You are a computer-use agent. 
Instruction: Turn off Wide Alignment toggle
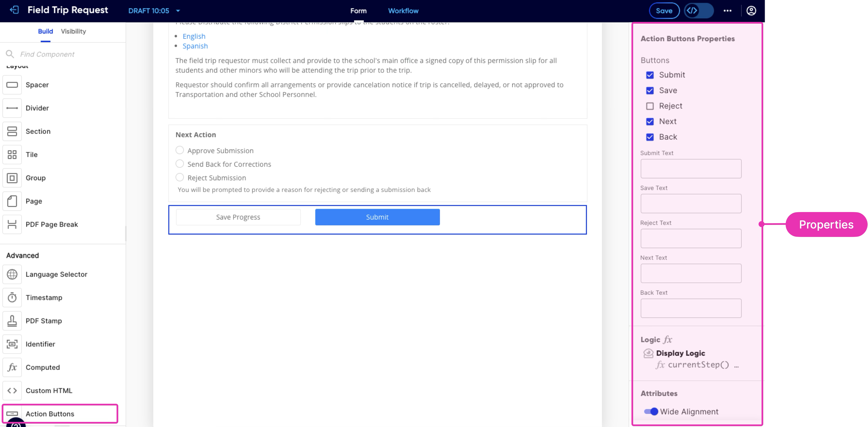(651, 412)
